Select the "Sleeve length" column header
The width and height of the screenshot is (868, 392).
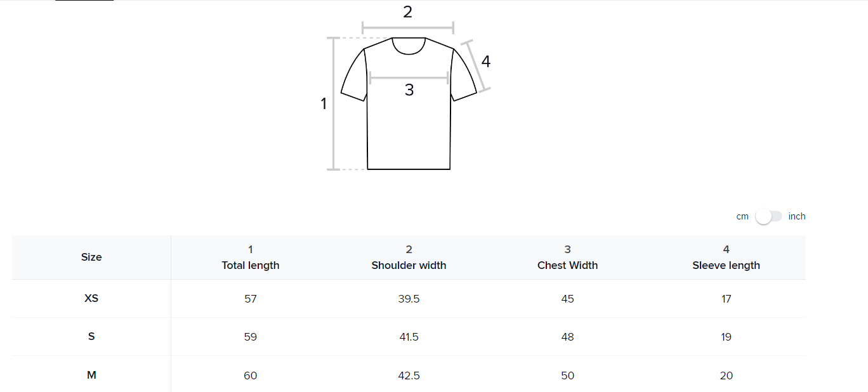coord(726,265)
